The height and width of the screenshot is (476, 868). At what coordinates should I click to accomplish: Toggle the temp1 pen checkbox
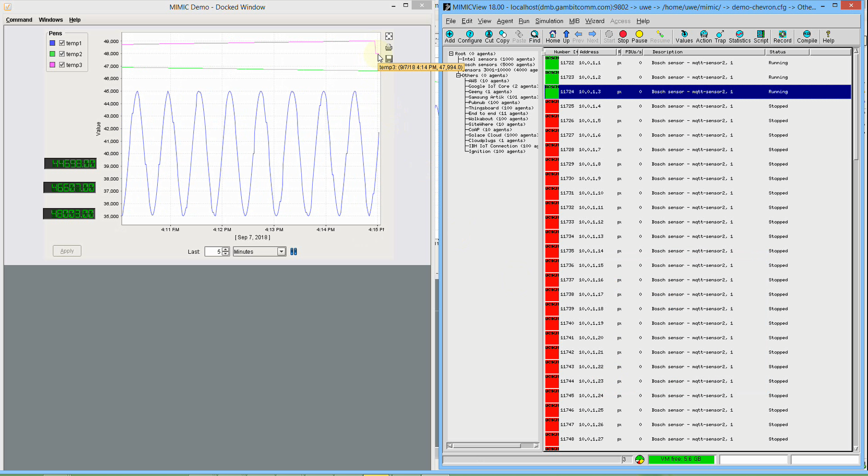61,43
